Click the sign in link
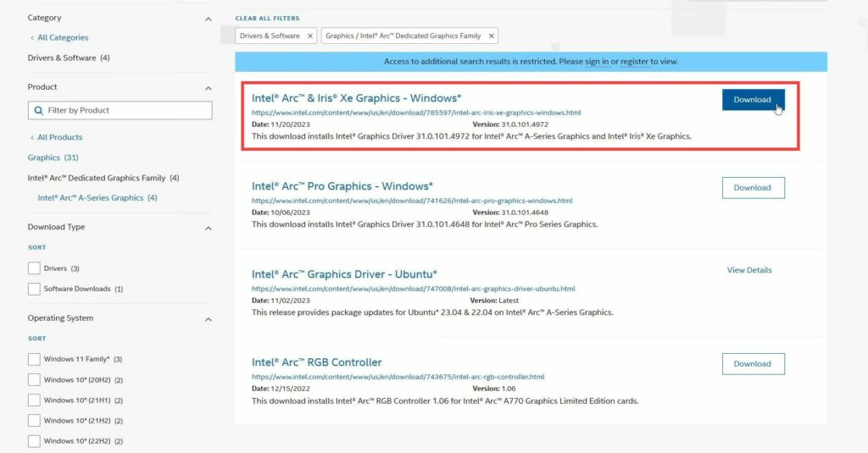868x453 pixels. click(597, 62)
